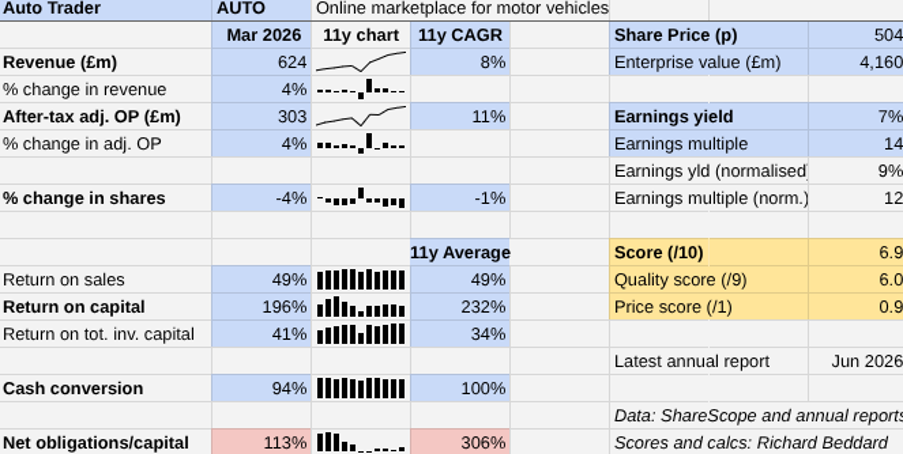Click the Return on capital bar chart
Image resolution: width=904 pixels, height=454 pixels.
[x=361, y=307]
